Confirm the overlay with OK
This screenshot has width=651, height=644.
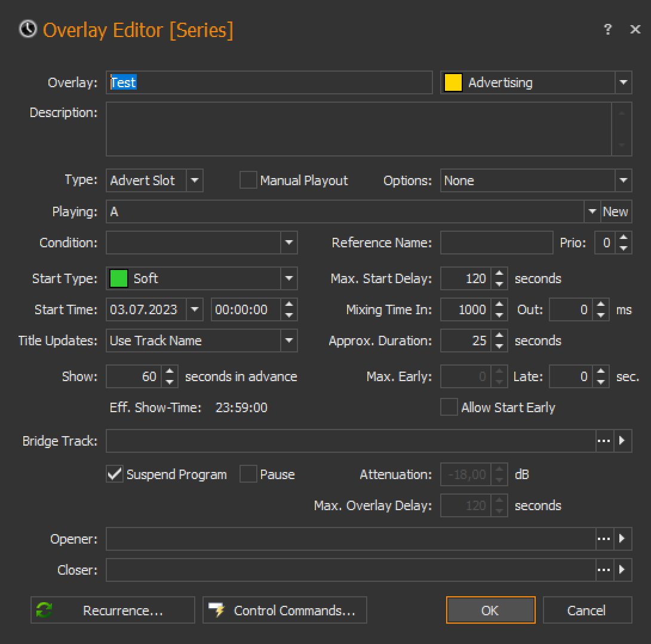tap(490, 610)
